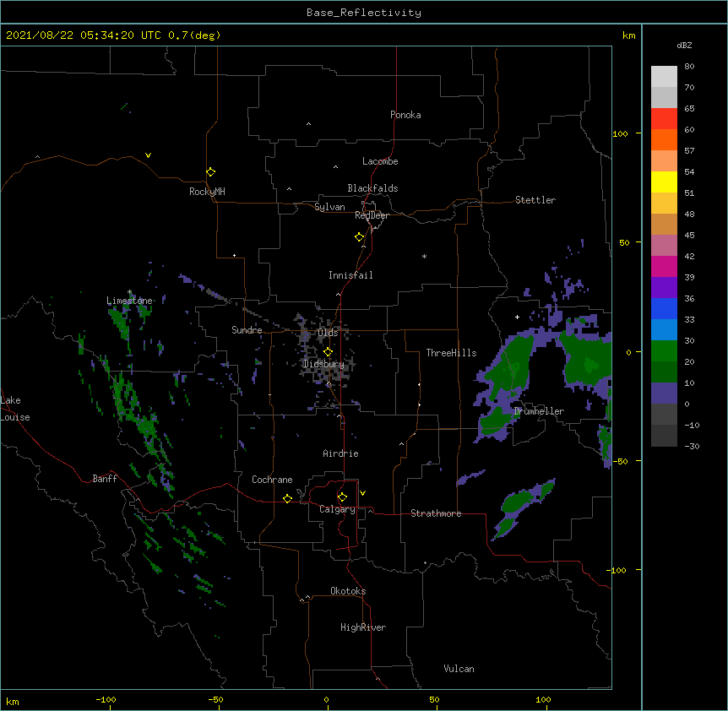The image size is (728, 711).
Task: Click the RedDeer city label
Action: point(372,215)
